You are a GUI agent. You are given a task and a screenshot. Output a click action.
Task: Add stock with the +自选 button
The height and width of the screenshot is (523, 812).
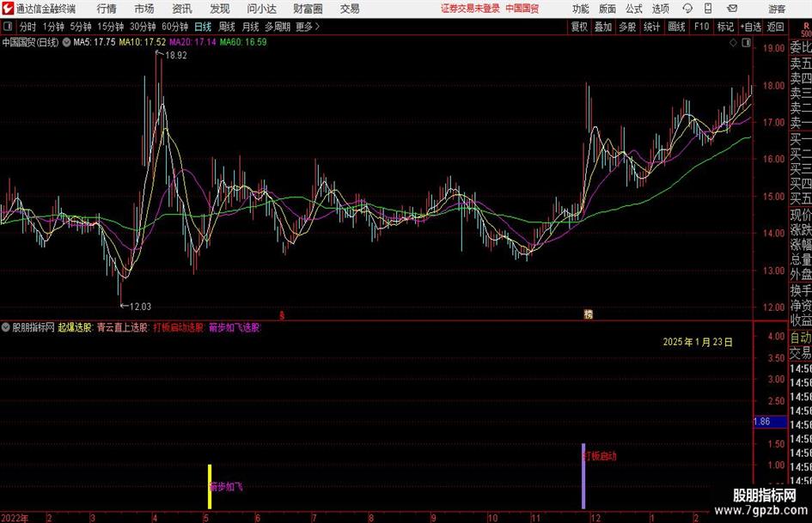pyautogui.click(x=751, y=27)
